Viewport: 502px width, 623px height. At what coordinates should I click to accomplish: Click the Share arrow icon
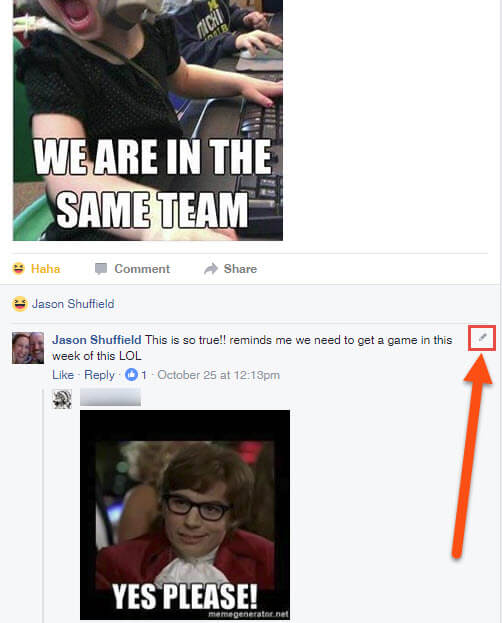211,269
